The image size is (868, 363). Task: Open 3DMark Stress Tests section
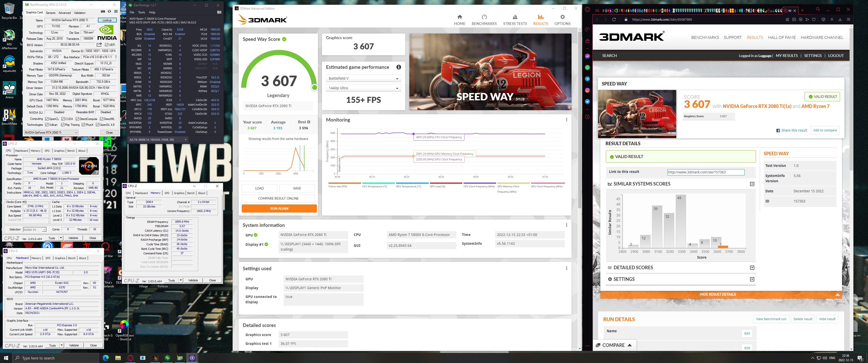tap(514, 20)
